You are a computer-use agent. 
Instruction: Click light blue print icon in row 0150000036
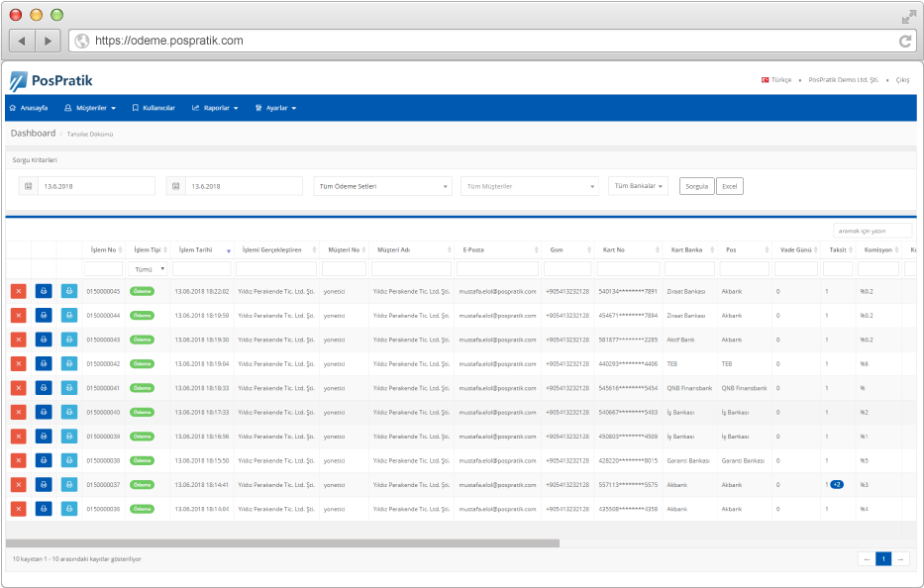pos(69,509)
